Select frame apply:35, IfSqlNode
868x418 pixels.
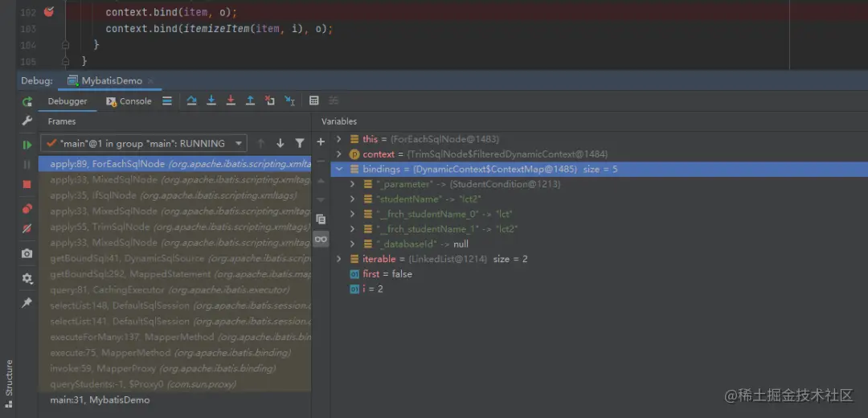click(175, 195)
